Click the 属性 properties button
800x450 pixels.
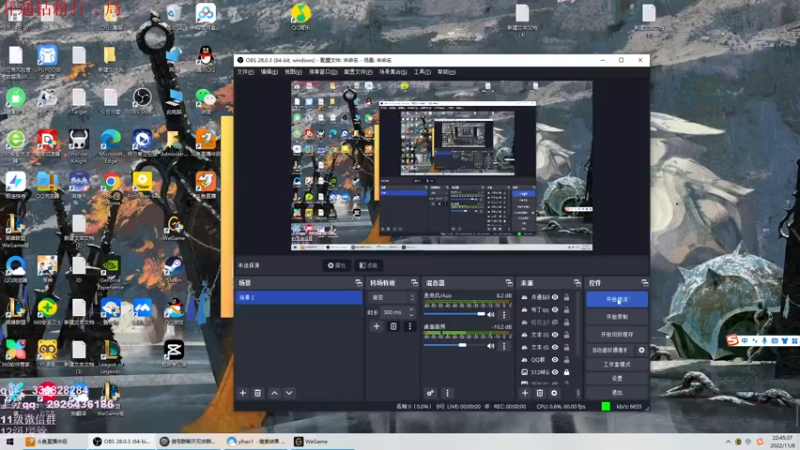pos(337,265)
